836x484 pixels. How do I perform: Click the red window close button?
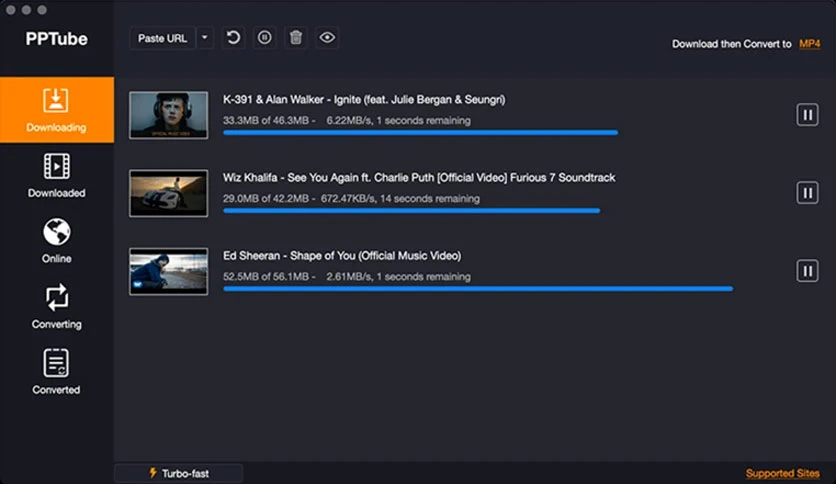[11, 10]
